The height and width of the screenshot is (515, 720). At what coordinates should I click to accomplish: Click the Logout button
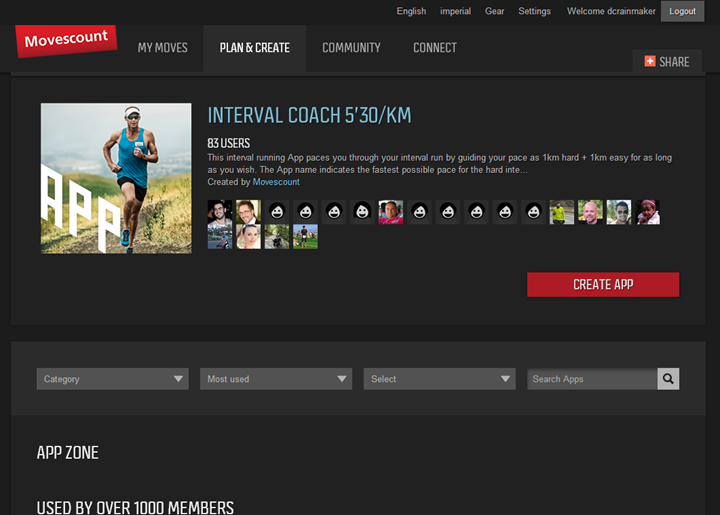tap(682, 11)
